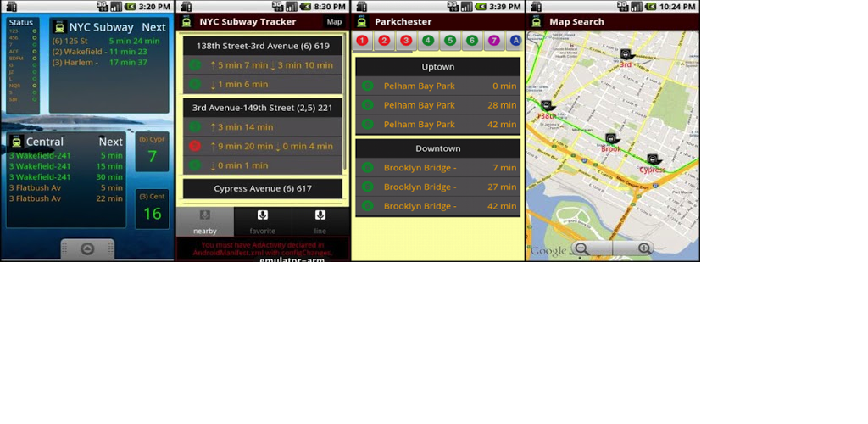
Task: Select Brooklyn Bridge 42 min row
Action: point(438,206)
